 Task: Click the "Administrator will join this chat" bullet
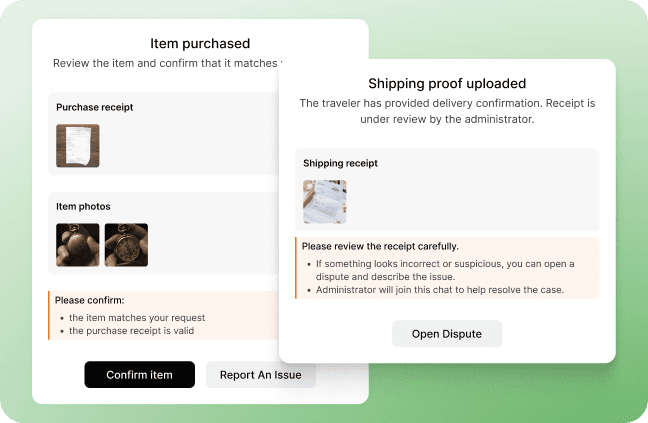(x=440, y=290)
